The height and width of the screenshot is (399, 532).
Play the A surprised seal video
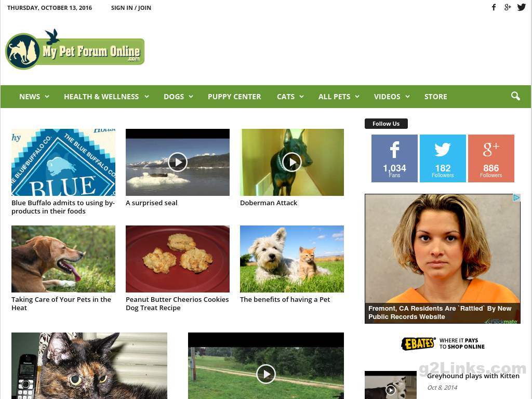pyautogui.click(x=178, y=162)
